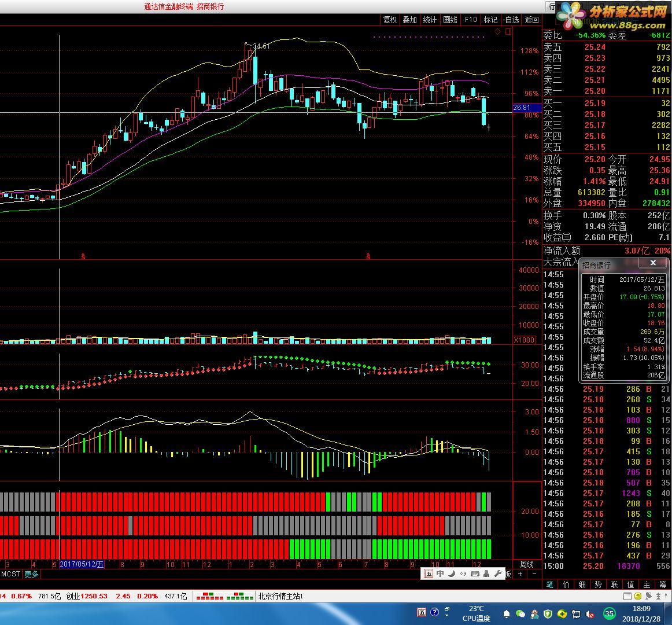The width and height of the screenshot is (672, 625).
Task: Switch to the 价 tab
Action: [566, 584]
